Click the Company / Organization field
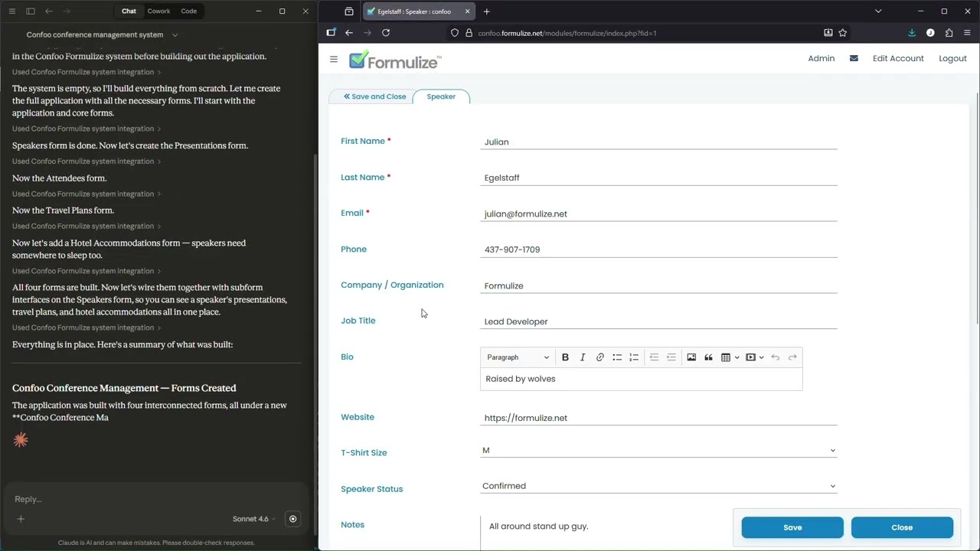This screenshot has width=980, height=551. (x=658, y=285)
